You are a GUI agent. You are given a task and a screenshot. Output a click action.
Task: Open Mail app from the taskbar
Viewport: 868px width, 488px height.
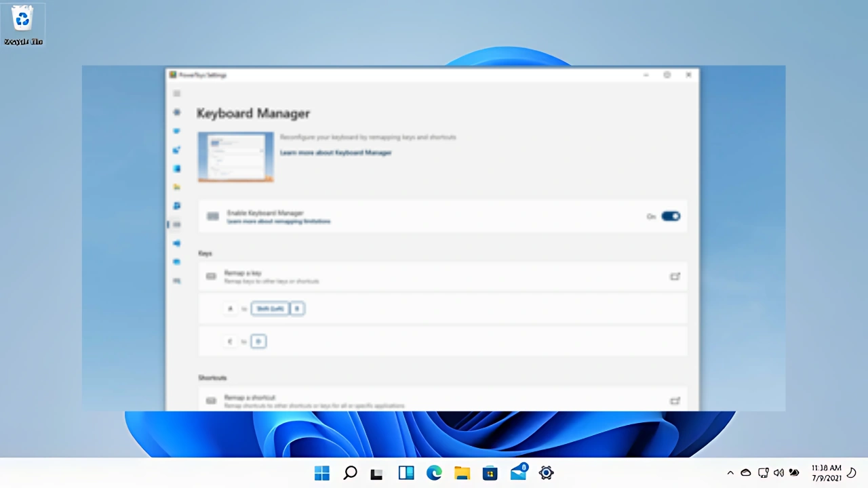point(519,472)
